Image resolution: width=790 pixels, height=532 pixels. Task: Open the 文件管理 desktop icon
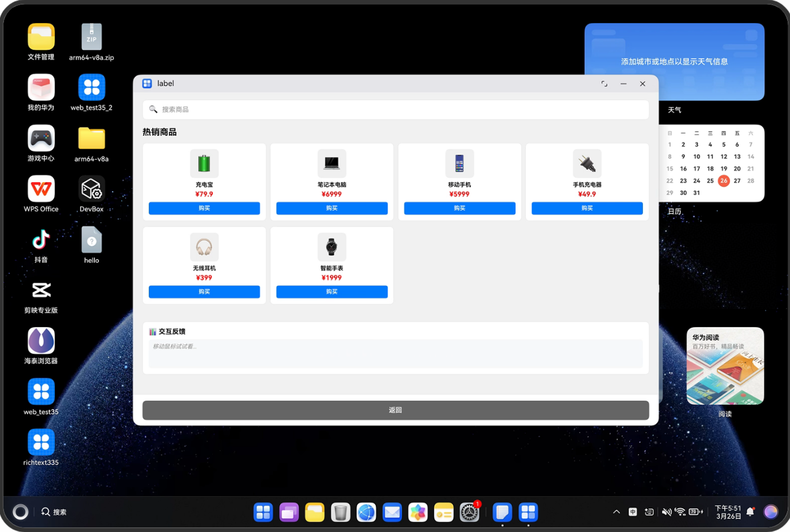coord(41,37)
